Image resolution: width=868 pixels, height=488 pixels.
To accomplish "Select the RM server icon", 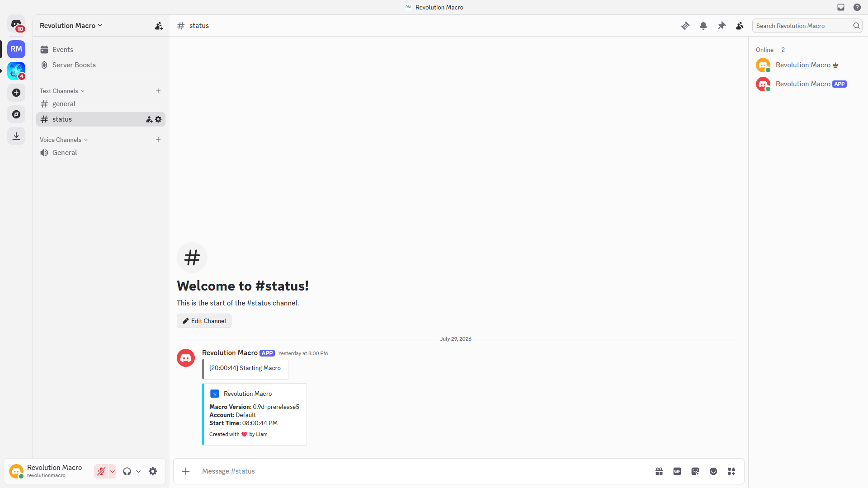I will [16, 49].
